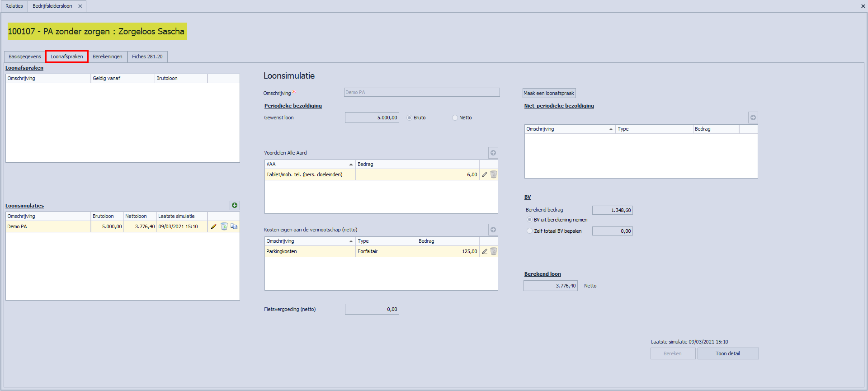Viewport: 868px width, 391px height.
Task: Select the Bruto radio option
Action: [x=409, y=118]
